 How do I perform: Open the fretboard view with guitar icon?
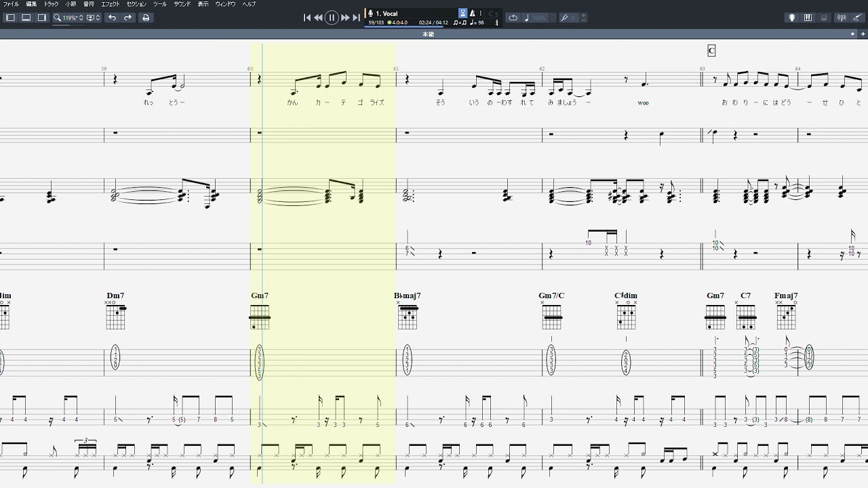tap(791, 18)
